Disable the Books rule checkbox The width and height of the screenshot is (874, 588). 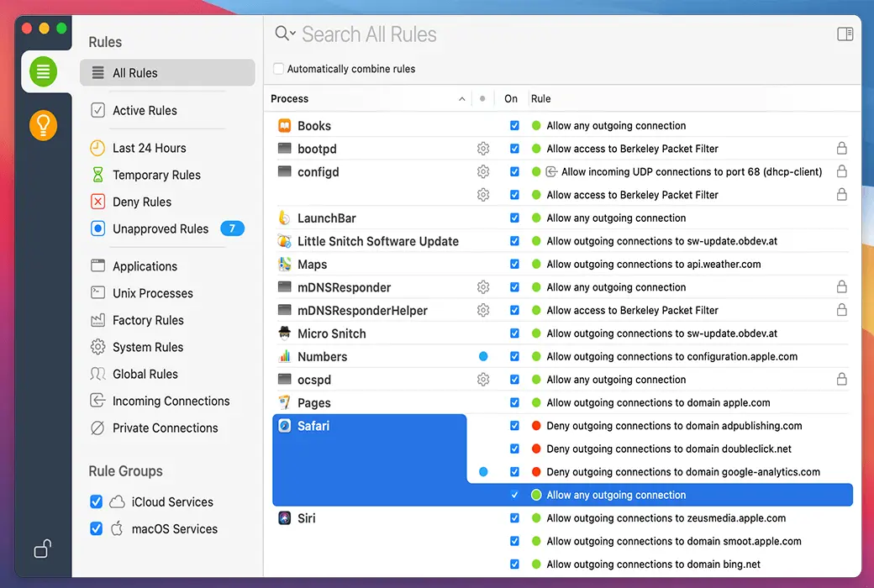click(x=514, y=125)
